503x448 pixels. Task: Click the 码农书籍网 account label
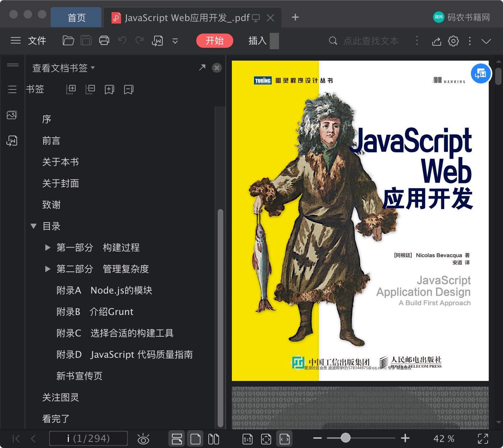[462, 17]
